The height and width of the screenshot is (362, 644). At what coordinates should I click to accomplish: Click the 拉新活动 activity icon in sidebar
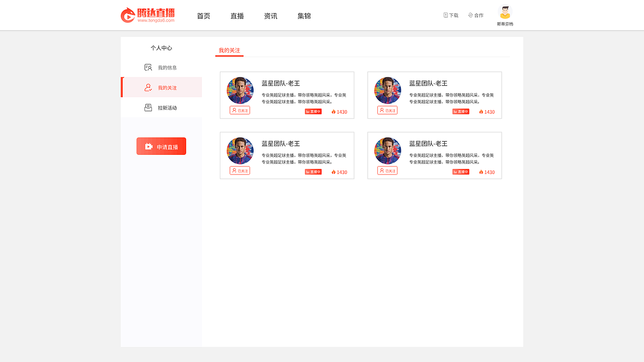[x=147, y=107]
